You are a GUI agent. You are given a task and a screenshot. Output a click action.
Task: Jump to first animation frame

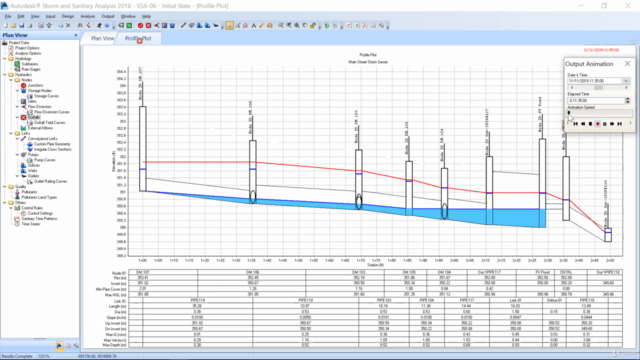(576, 124)
